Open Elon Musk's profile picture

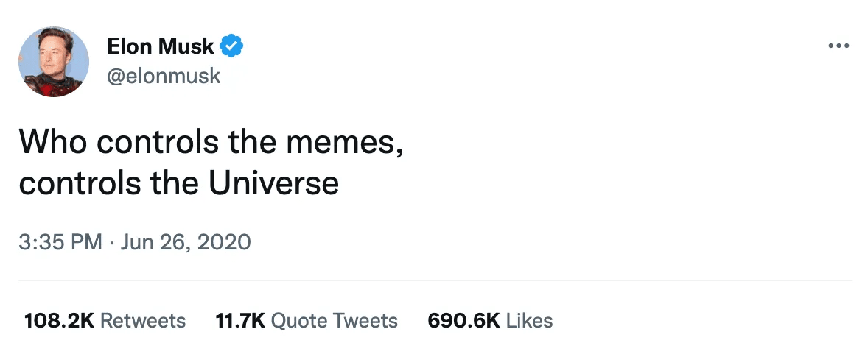tap(54, 62)
